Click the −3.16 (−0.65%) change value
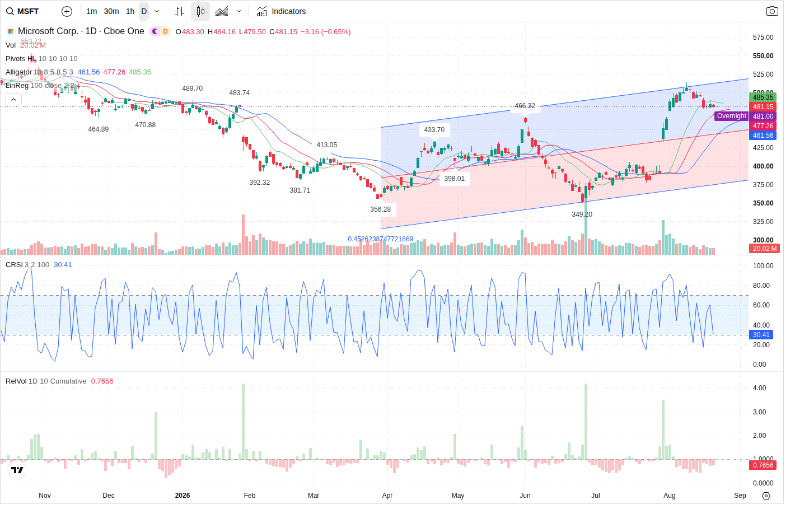Viewport: 795px width, 532px height. [x=326, y=32]
